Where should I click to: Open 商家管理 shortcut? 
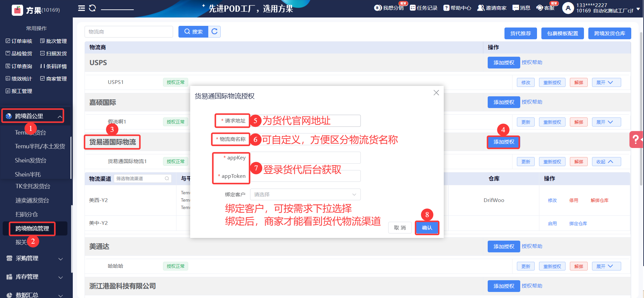point(54,79)
